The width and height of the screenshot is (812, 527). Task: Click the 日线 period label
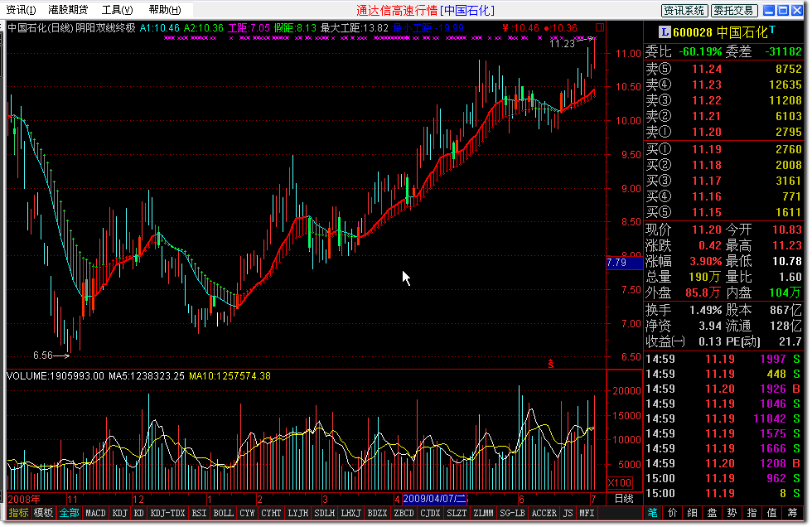pos(624,499)
